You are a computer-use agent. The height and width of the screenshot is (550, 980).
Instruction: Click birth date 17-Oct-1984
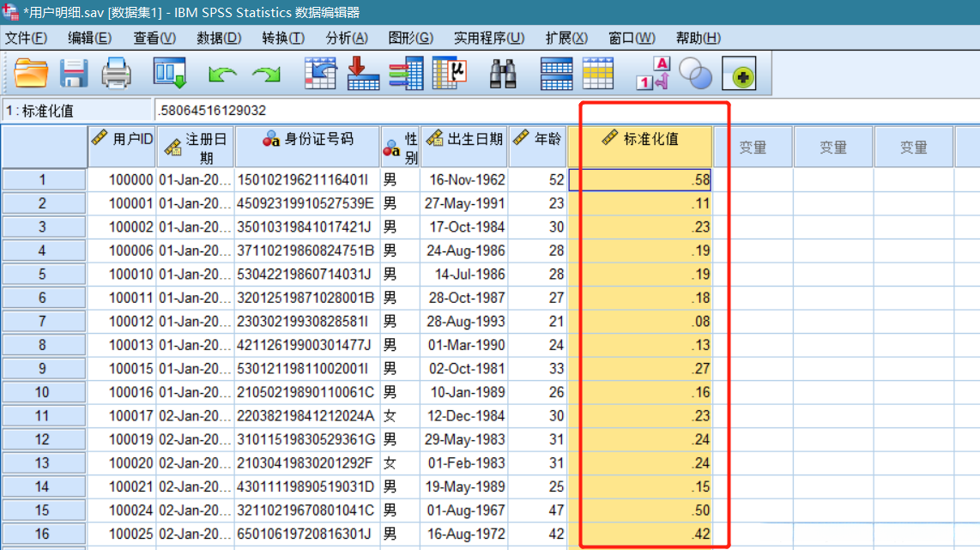coord(464,227)
